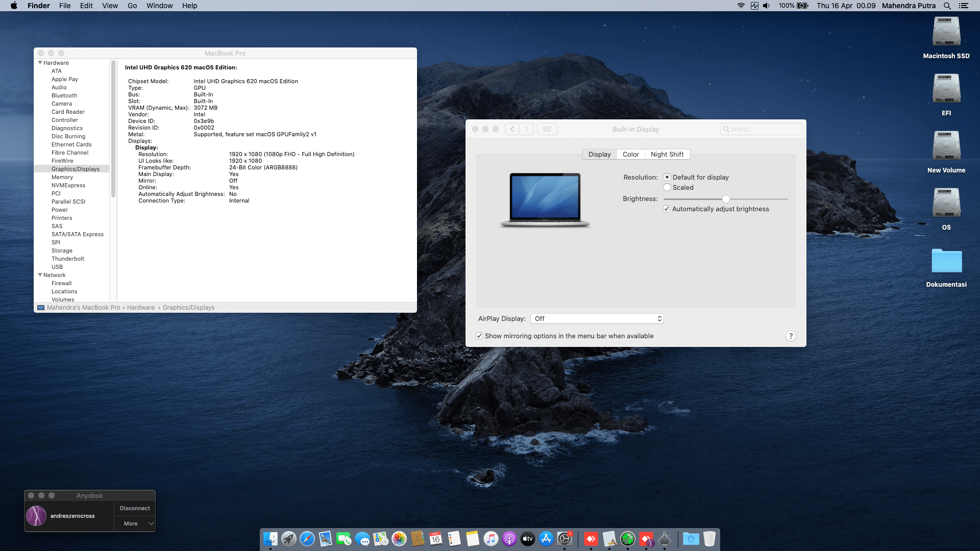Image resolution: width=980 pixels, height=551 pixels.
Task: Open Podcasts purple icon in dock
Action: coord(509,539)
